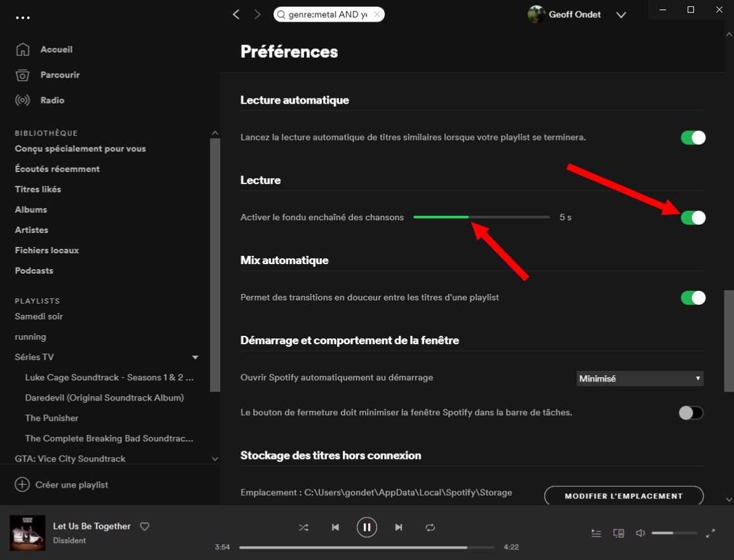The width and height of the screenshot is (734, 560).
Task: Toggle Lecture automatique switch
Action: pos(693,138)
